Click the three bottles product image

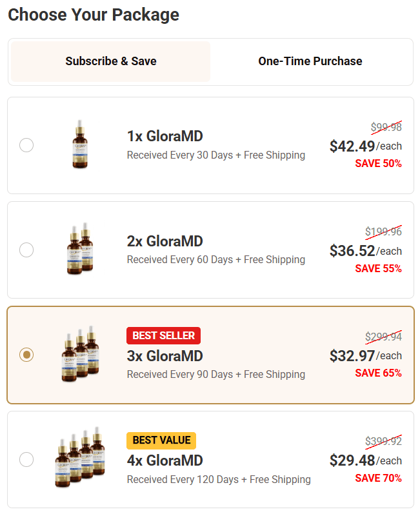pyautogui.click(x=81, y=354)
